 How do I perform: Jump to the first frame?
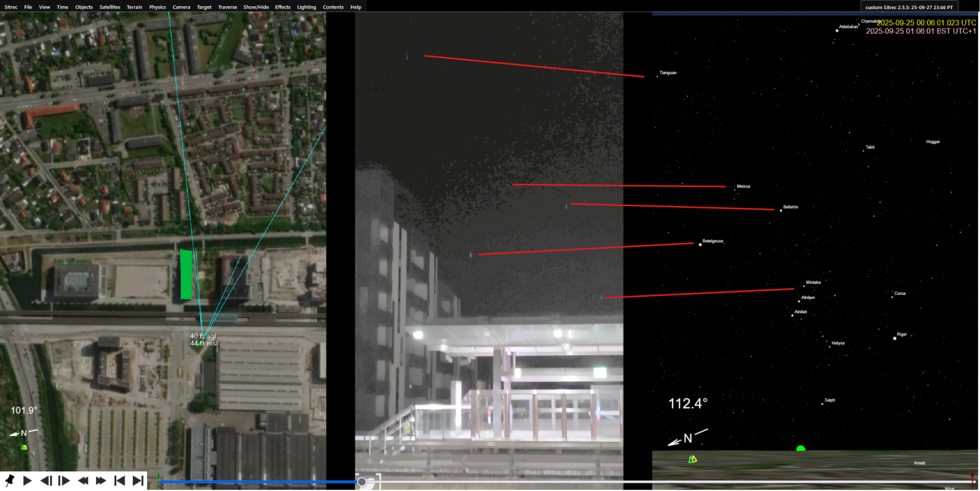point(119,481)
